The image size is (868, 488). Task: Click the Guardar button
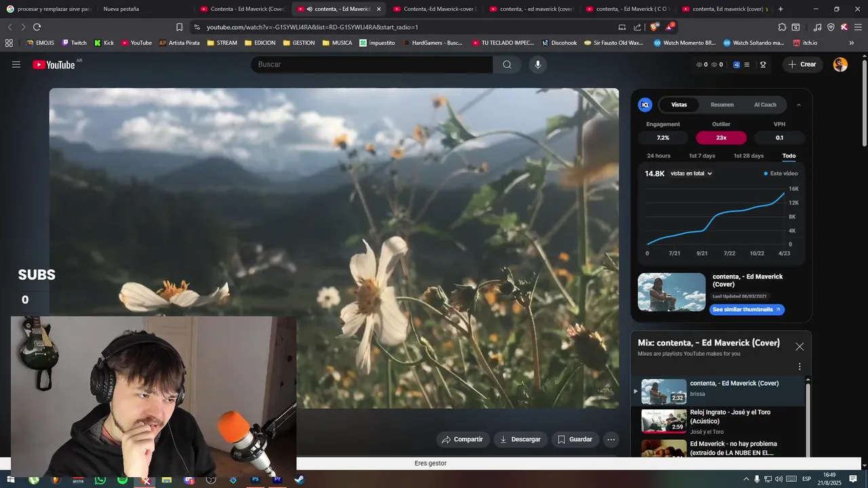(575, 439)
